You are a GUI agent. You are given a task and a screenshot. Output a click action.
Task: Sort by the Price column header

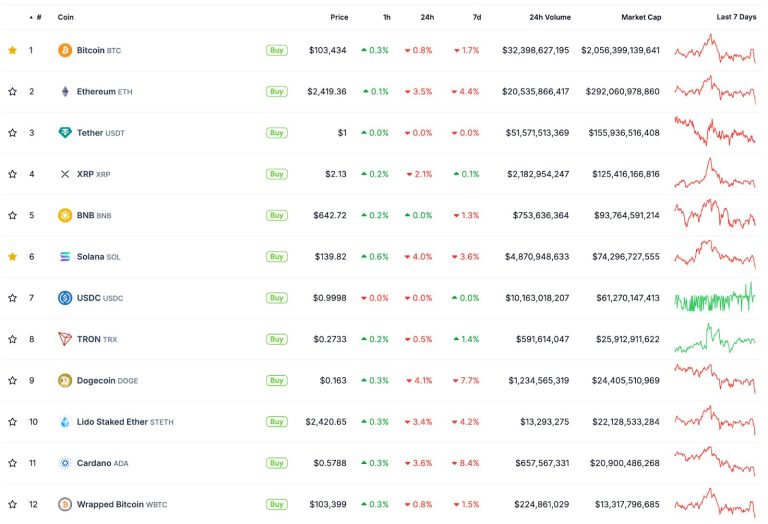339,17
